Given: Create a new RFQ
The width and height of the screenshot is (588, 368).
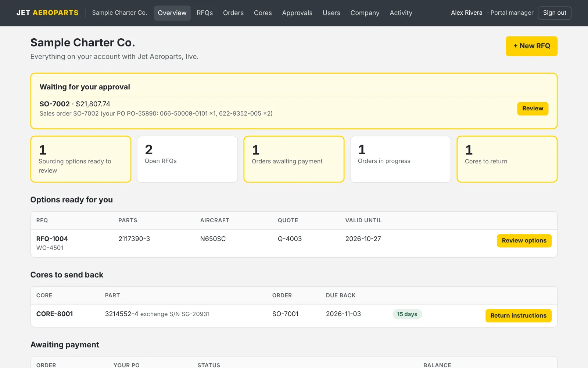Looking at the screenshot, I should click(531, 46).
